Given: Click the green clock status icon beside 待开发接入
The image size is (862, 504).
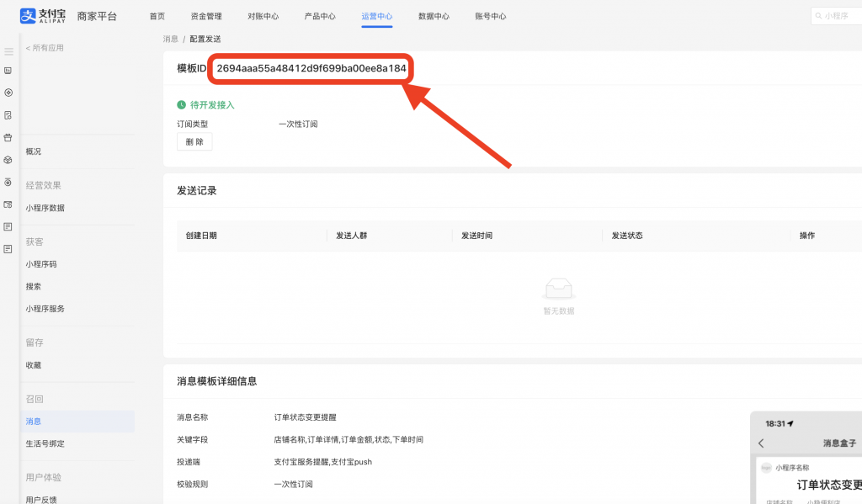Looking at the screenshot, I should [181, 105].
